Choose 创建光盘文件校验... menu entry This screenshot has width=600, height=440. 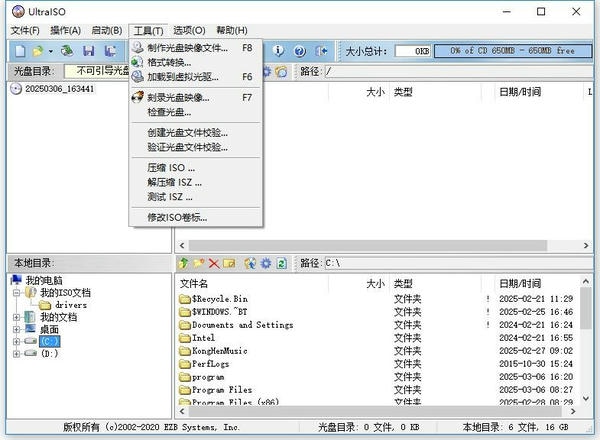tap(196, 133)
